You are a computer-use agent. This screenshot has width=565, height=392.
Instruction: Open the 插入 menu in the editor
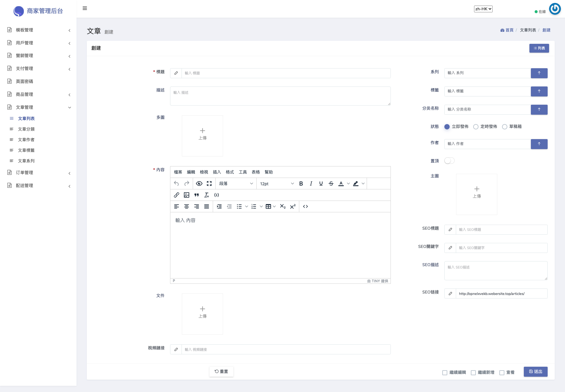217,172
